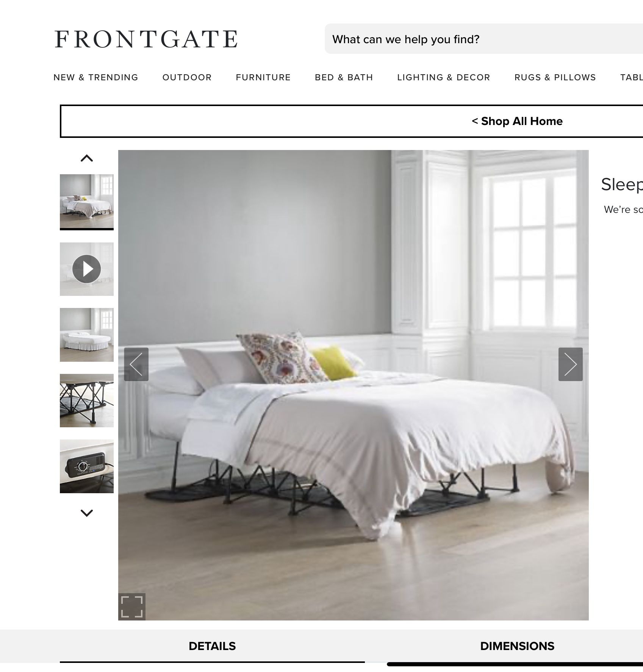The width and height of the screenshot is (643, 672).
Task: Click the down chevron below thumbnails
Action: coord(87,513)
